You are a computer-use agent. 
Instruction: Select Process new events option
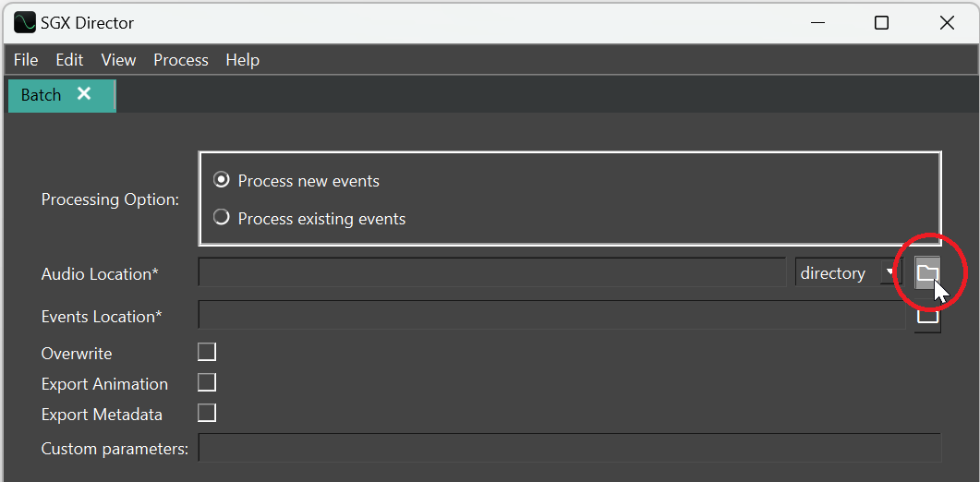(x=222, y=180)
